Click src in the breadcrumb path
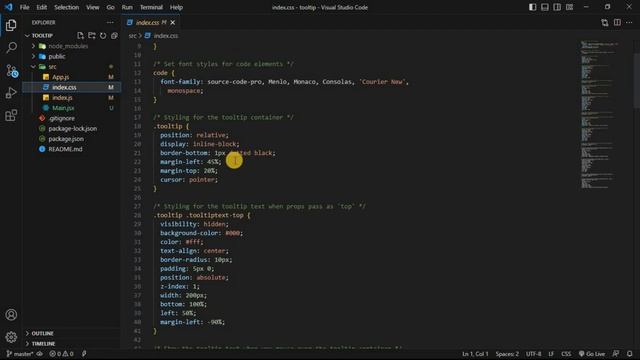The height and width of the screenshot is (360, 640). pyautogui.click(x=132, y=36)
